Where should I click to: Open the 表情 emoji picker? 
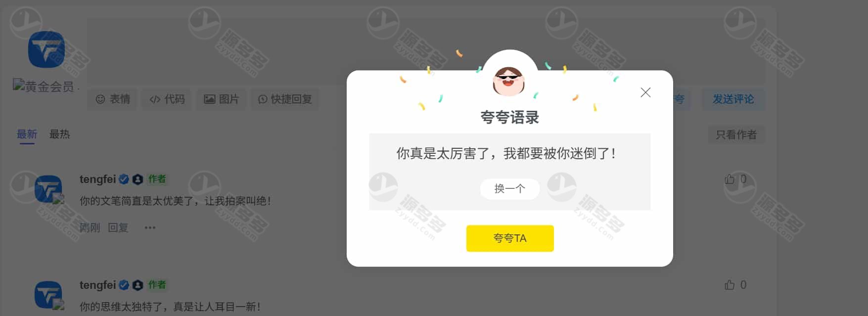coord(113,99)
